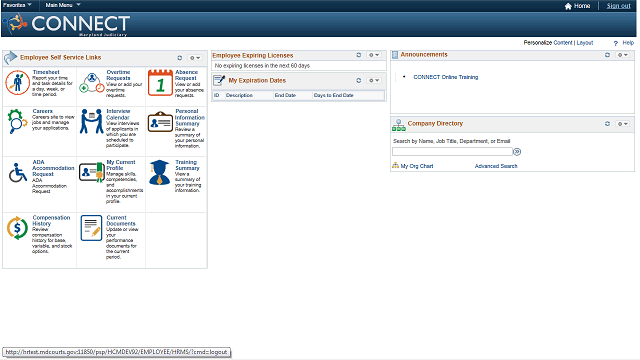The height and width of the screenshot is (360, 640).
Task: Click the Training Summary link text
Action: pyautogui.click(x=187, y=165)
